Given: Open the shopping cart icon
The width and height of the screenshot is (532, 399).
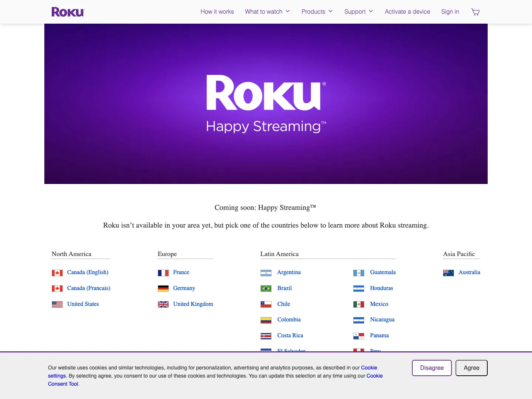Looking at the screenshot, I should [475, 12].
